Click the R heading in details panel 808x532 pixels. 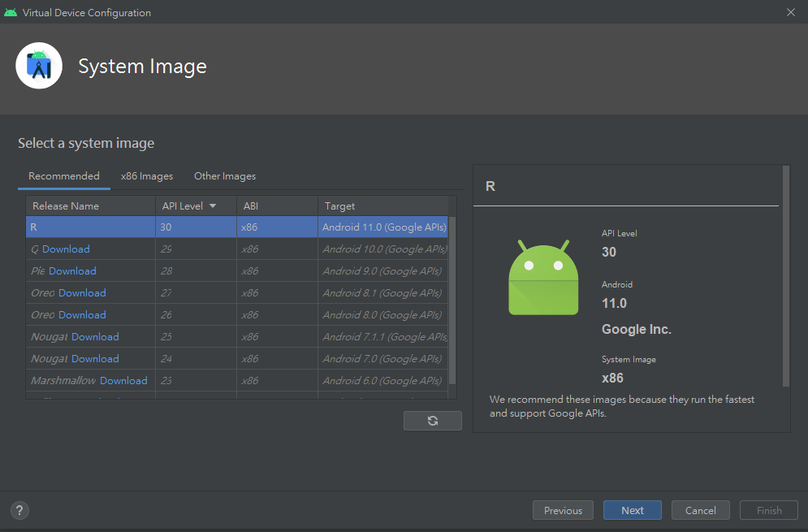(x=490, y=186)
